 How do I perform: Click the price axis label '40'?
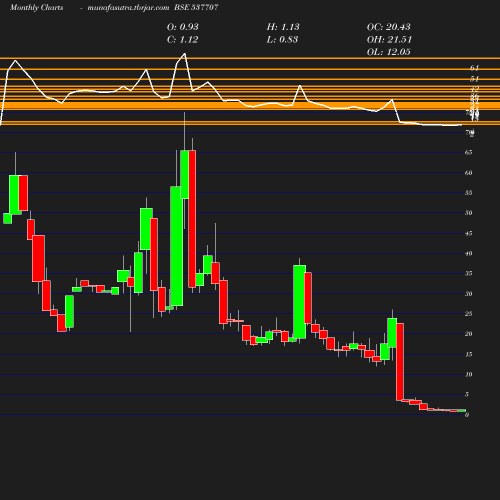[468, 253]
